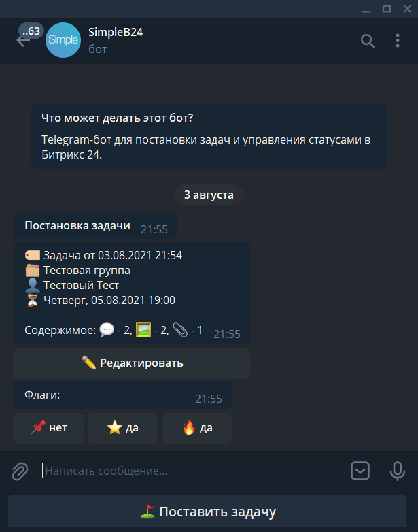418x532 pixels.
Task: Select the Постановка задачи message
Action: point(95,226)
